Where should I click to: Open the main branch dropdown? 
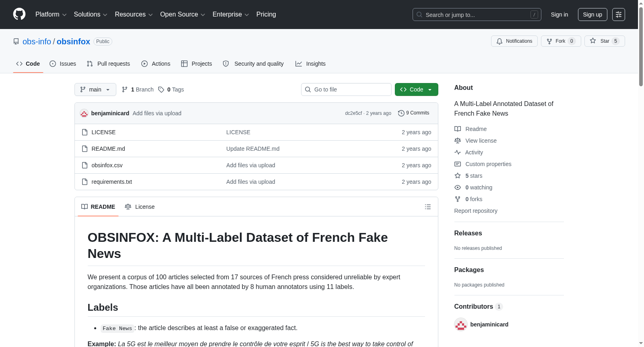coord(95,89)
